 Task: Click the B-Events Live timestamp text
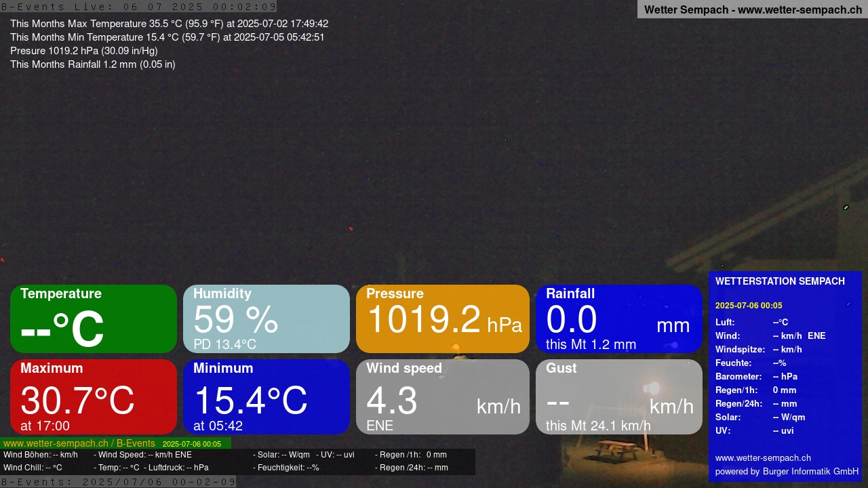click(x=138, y=7)
